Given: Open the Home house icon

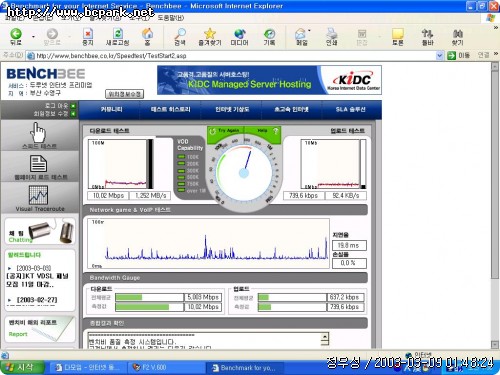Looking at the screenshot, I should click(x=147, y=33).
